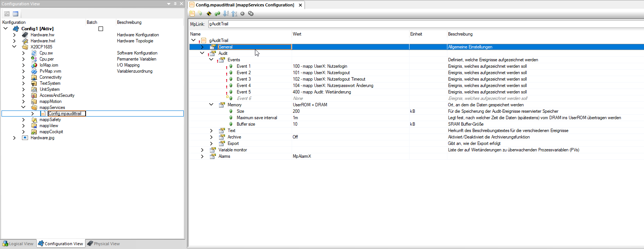Expand the Variable monitor group
Viewport: 644px width, 249px height.
202,150
